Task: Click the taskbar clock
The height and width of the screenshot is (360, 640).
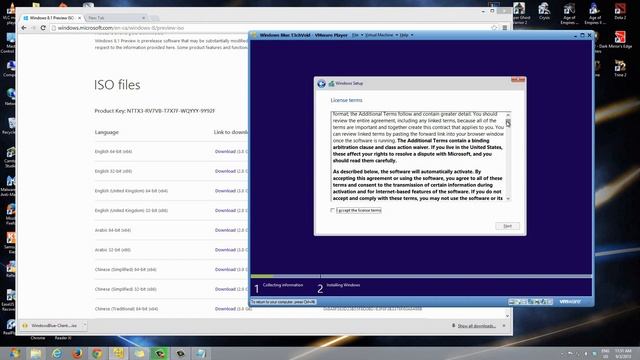Action: pos(623,353)
